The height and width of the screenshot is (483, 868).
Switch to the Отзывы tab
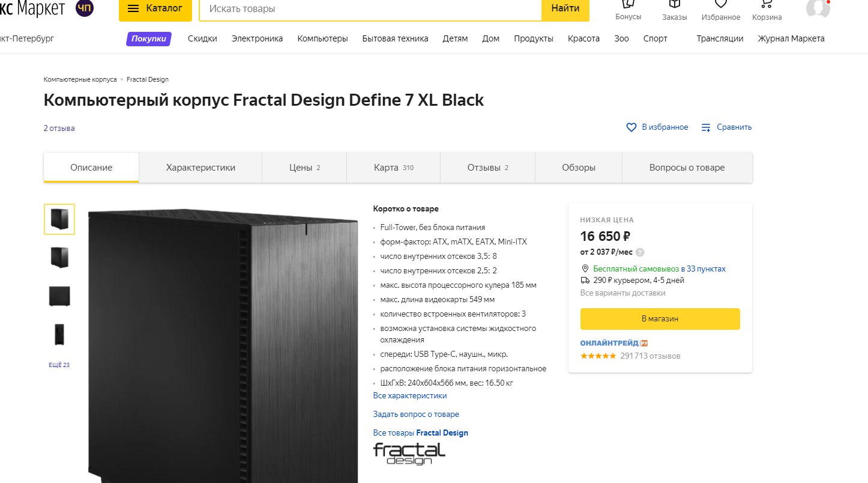[x=487, y=168]
